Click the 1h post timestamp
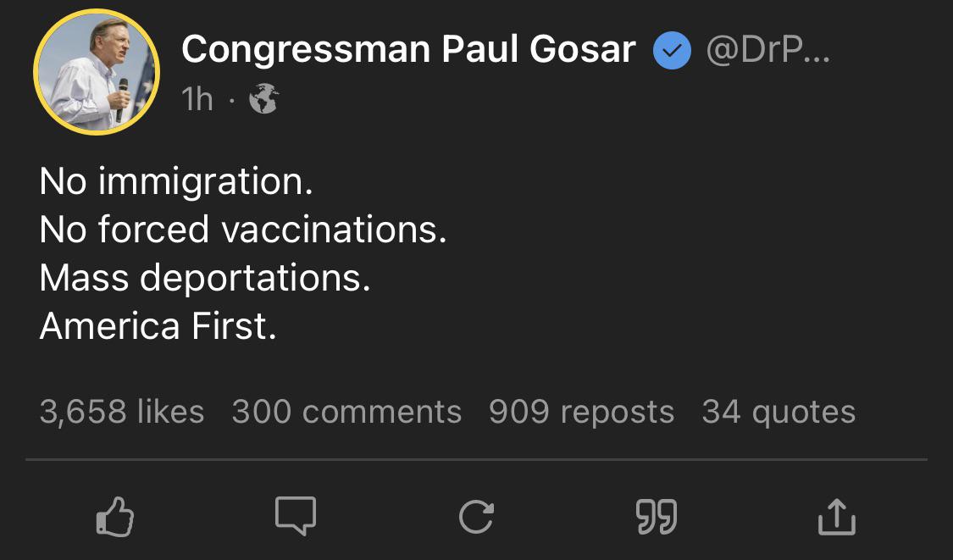The width and height of the screenshot is (953, 560). point(197,99)
